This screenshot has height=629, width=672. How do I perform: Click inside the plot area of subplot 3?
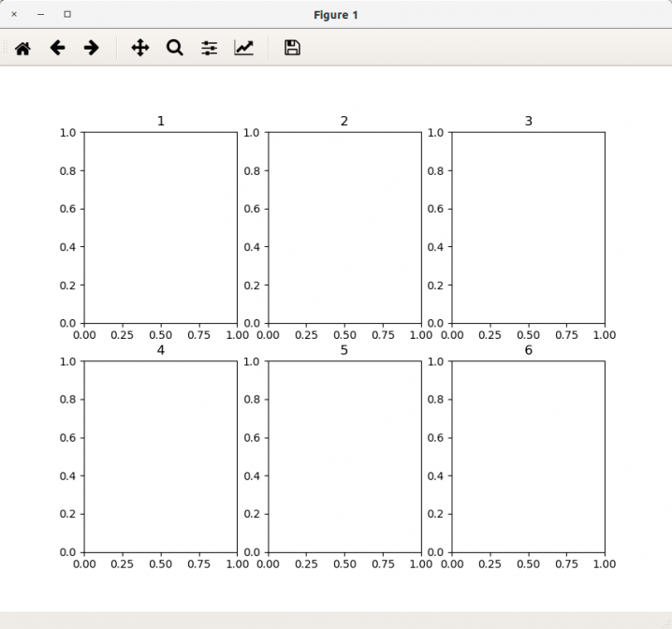(x=528, y=227)
